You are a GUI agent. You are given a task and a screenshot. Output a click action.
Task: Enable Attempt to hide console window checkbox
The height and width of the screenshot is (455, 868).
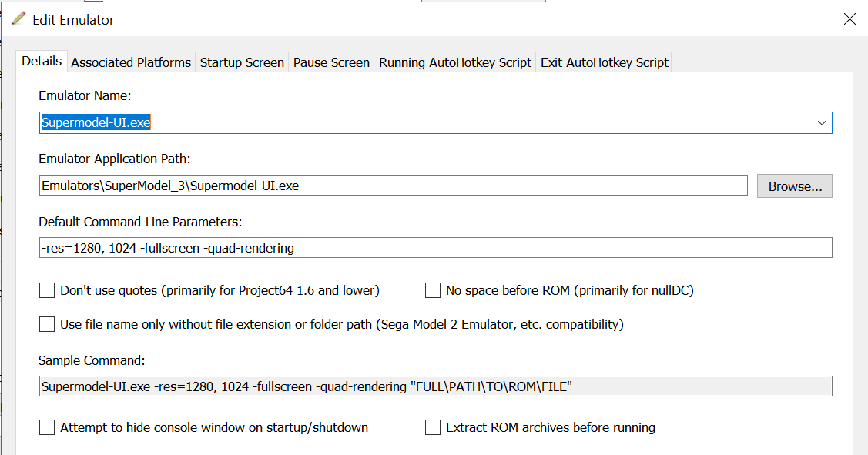(x=47, y=427)
